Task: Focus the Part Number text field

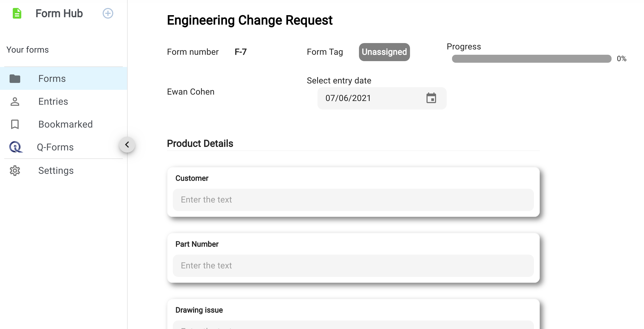Action: (x=353, y=266)
